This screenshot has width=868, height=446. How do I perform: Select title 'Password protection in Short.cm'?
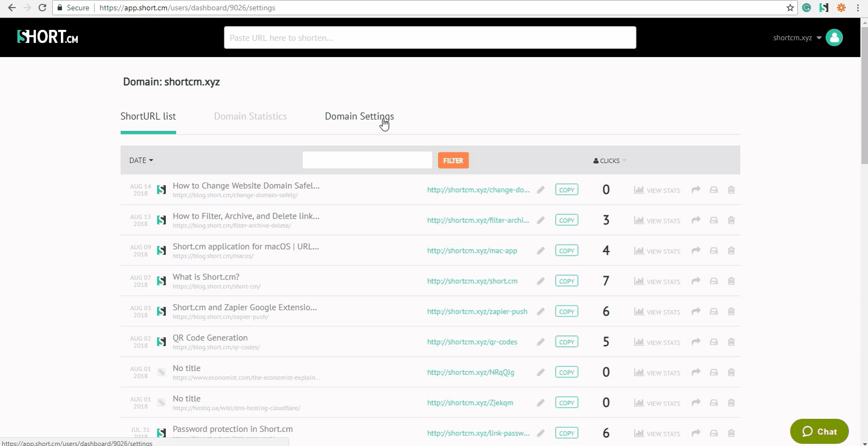233,429
